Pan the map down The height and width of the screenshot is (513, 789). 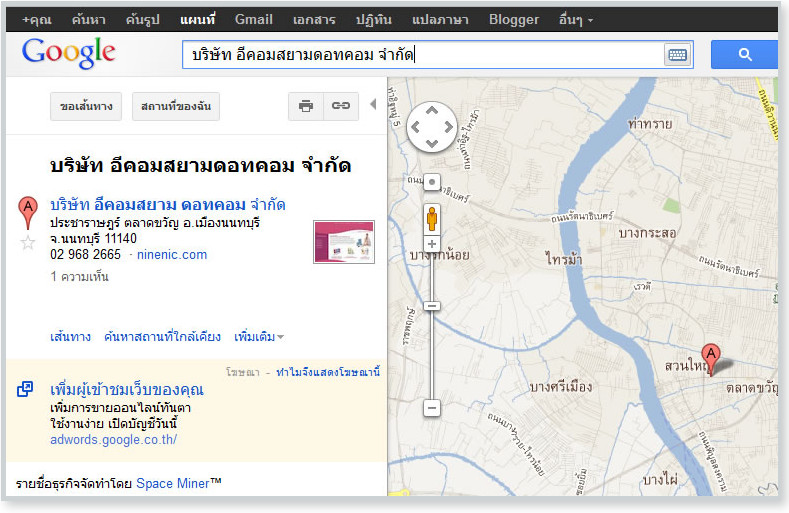click(432, 144)
